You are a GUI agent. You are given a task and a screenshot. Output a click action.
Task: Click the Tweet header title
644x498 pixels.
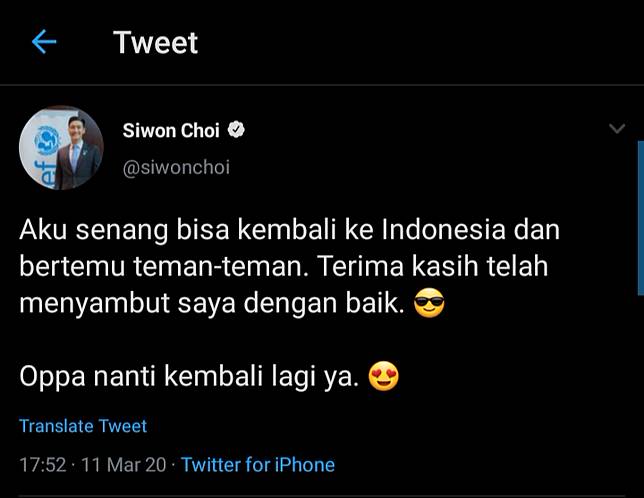coord(156,42)
